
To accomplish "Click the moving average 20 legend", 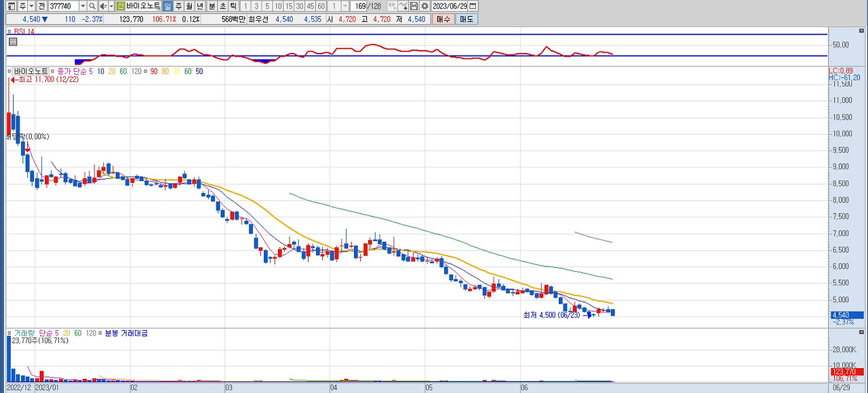I will (x=112, y=71).
